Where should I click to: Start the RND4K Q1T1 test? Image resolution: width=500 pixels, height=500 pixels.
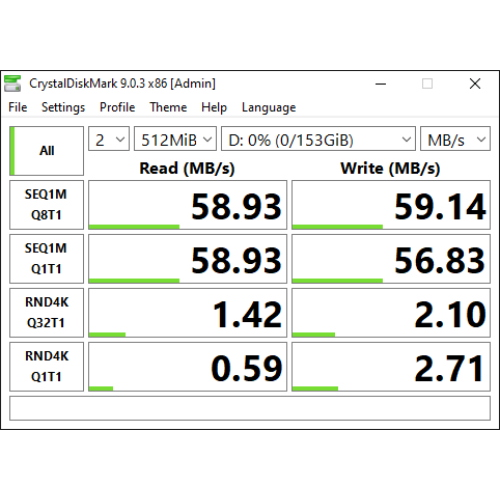46,367
